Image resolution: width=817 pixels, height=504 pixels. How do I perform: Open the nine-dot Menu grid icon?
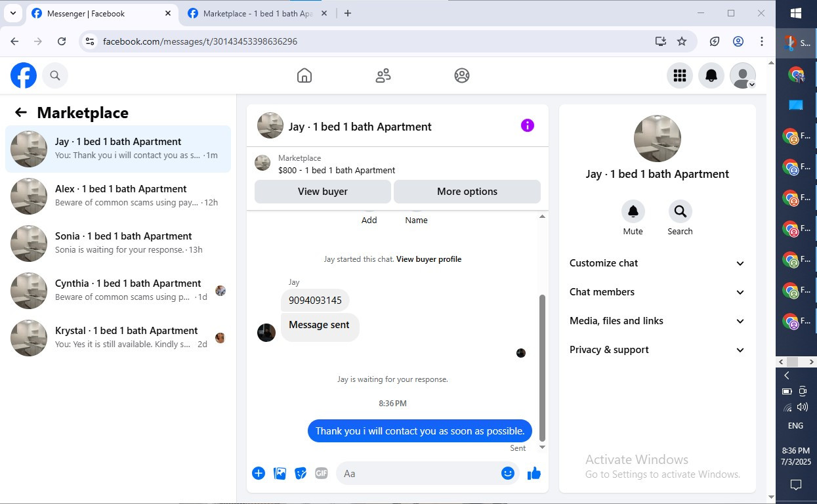680,75
